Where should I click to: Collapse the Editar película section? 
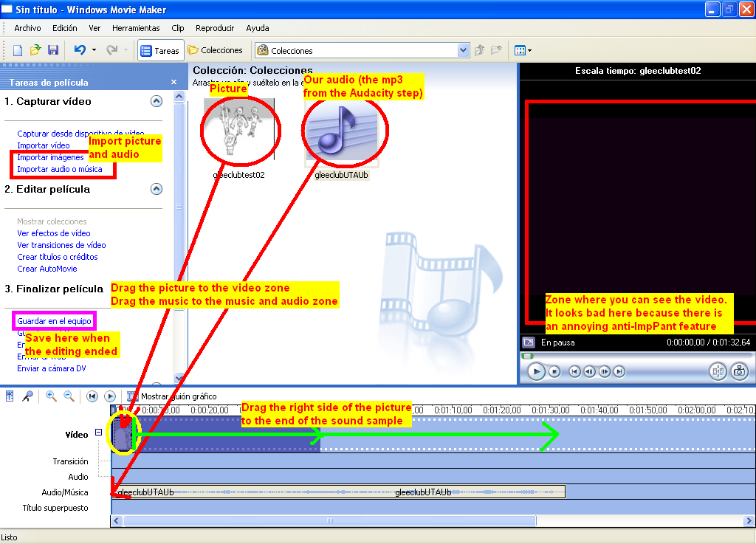[x=157, y=189]
